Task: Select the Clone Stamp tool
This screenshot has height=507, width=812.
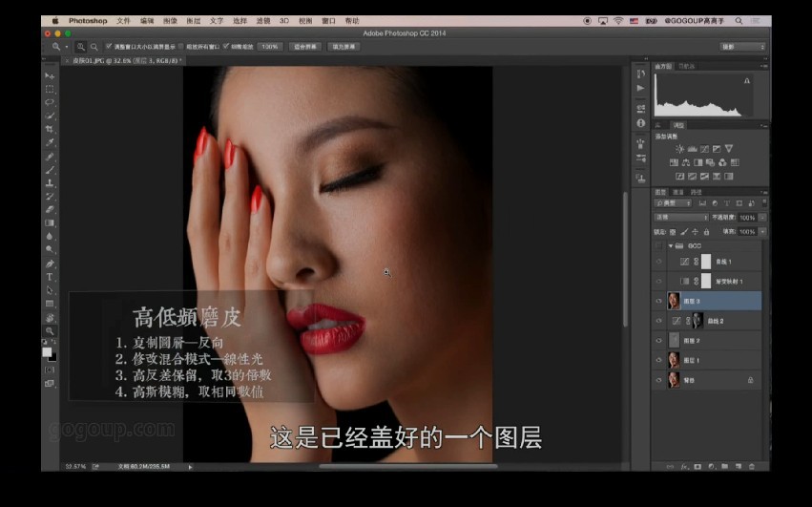Action: click(x=50, y=183)
